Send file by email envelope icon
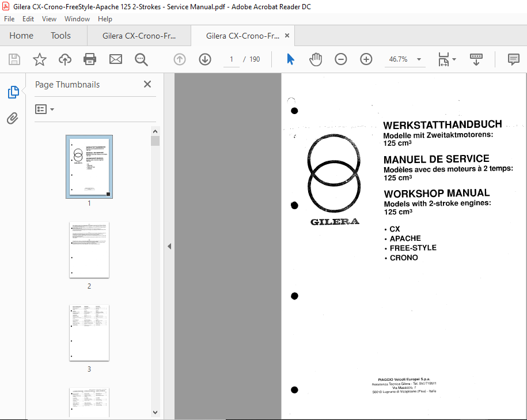527x420 pixels. point(116,59)
